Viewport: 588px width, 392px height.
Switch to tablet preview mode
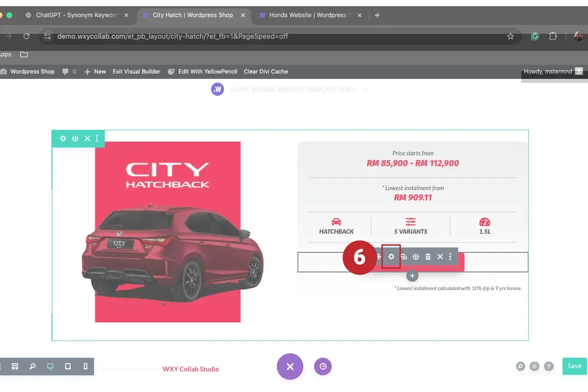(x=68, y=366)
